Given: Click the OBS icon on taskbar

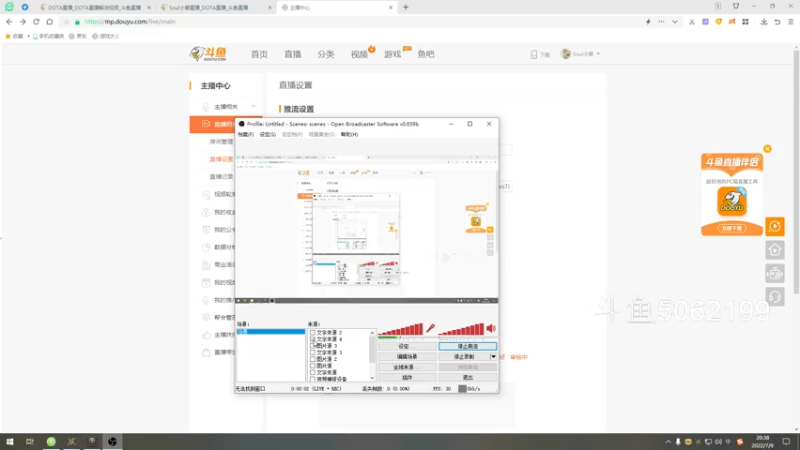Looking at the screenshot, I should click(112, 441).
